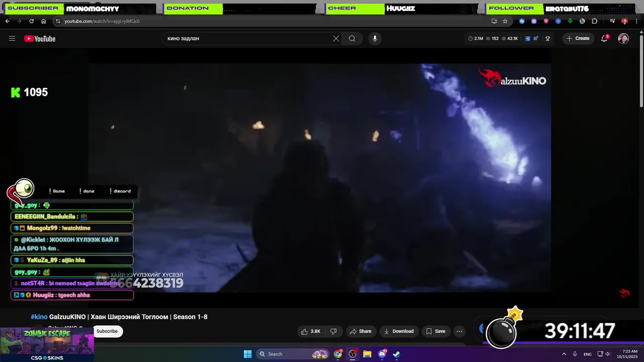Image resolution: width=644 pixels, height=362 pixels.
Task: Share the video
Action: [360, 331]
